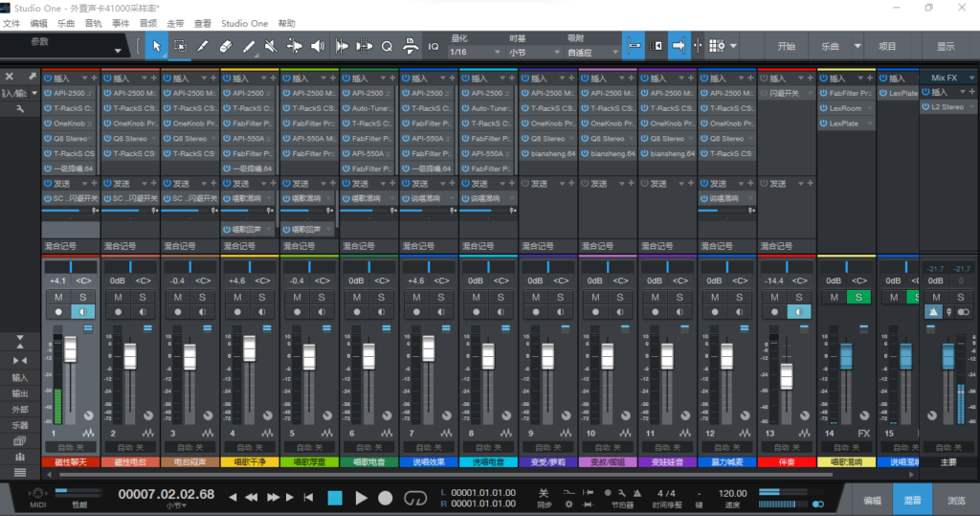The width and height of the screenshot is (980, 516).
Task: Toggle monitor button on channel 13 伴奏
Action: coord(799,312)
